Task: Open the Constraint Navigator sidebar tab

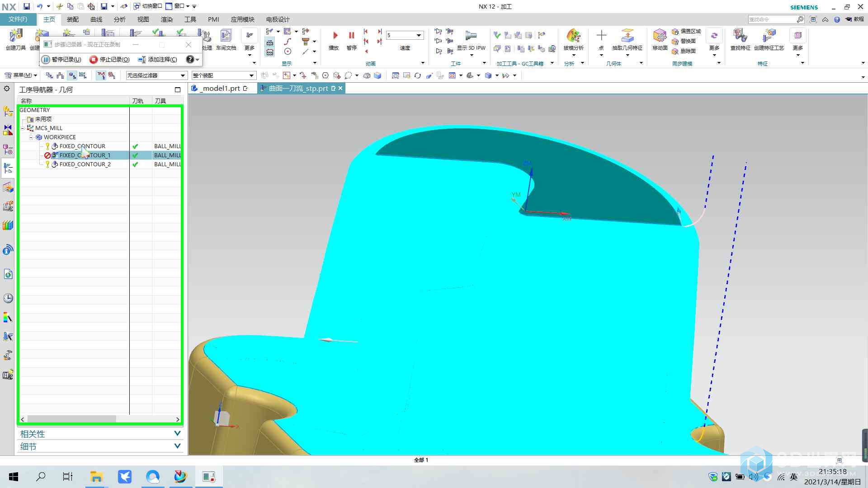Action: point(8,130)
